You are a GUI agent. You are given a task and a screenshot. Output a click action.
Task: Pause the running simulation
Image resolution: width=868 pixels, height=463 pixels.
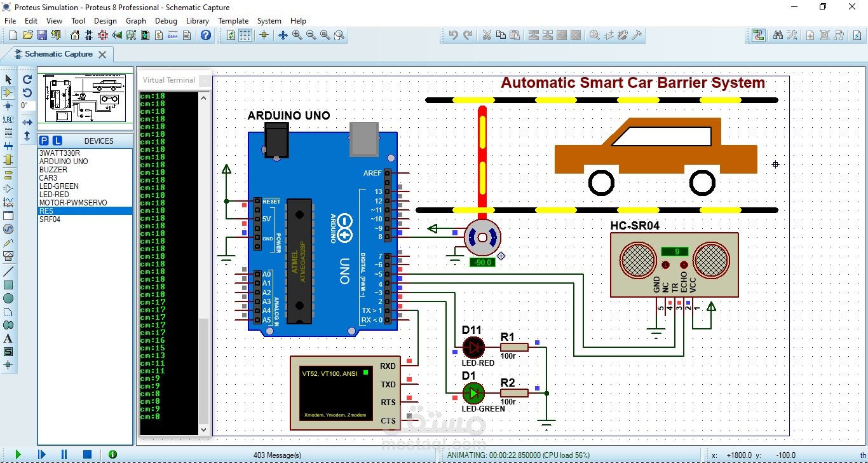[64, 455]
